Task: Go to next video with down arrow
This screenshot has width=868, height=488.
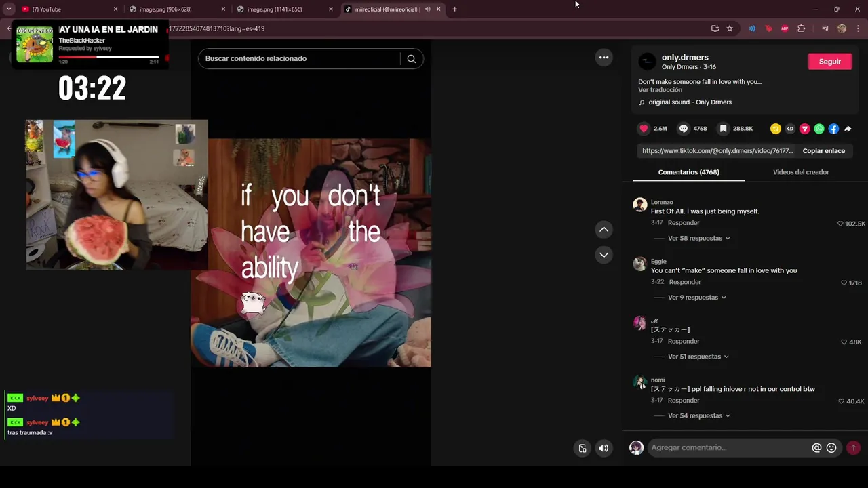Action: click(604, 255)
